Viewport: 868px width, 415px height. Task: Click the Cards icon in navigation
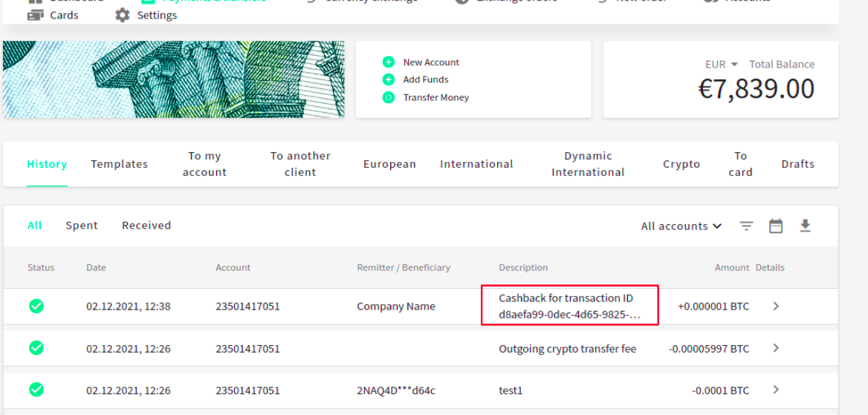(35, 15)
